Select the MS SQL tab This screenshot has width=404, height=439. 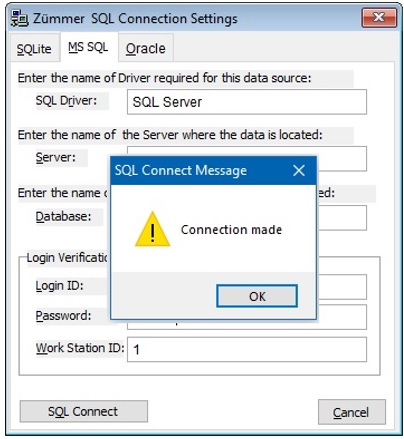88,47
